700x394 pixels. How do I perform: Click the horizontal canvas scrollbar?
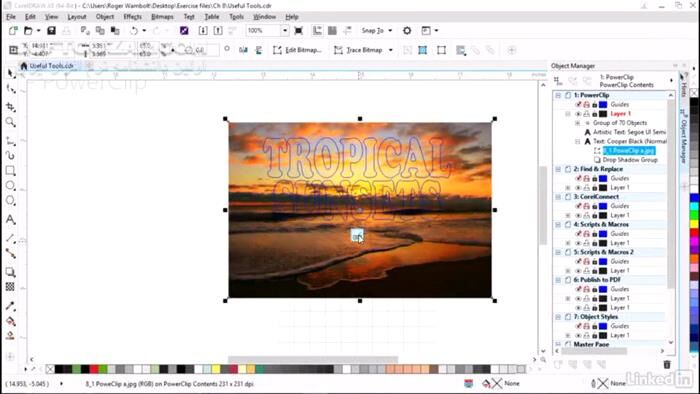(x=312, y=359)
